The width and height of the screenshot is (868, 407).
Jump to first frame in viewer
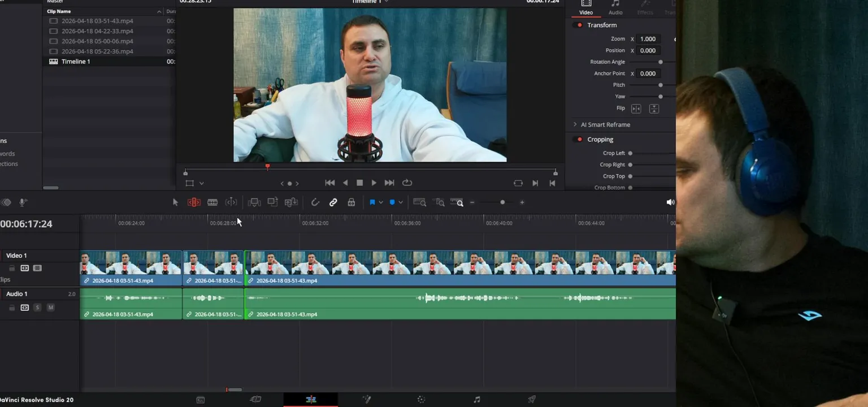[x=330, y=183]
